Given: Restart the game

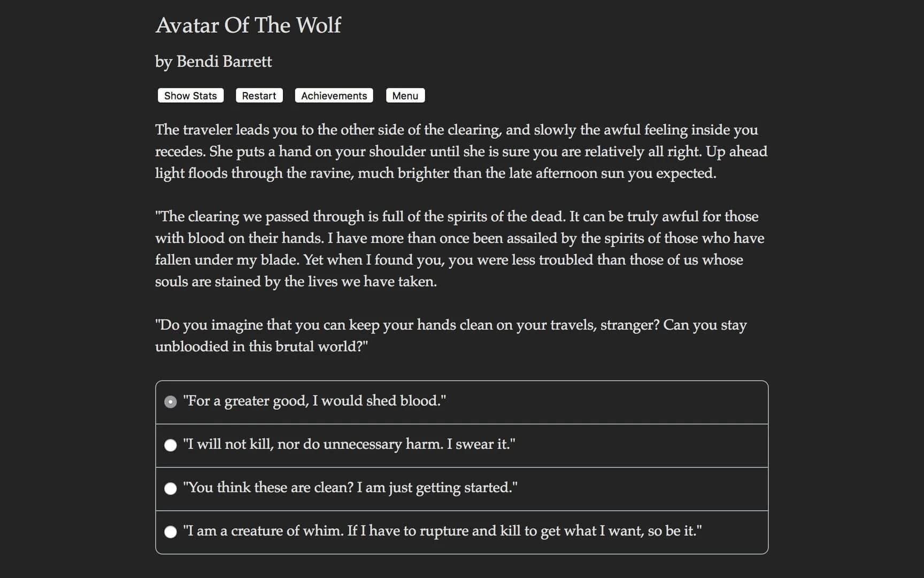Looking at the screenshot, I should [259, 95].
